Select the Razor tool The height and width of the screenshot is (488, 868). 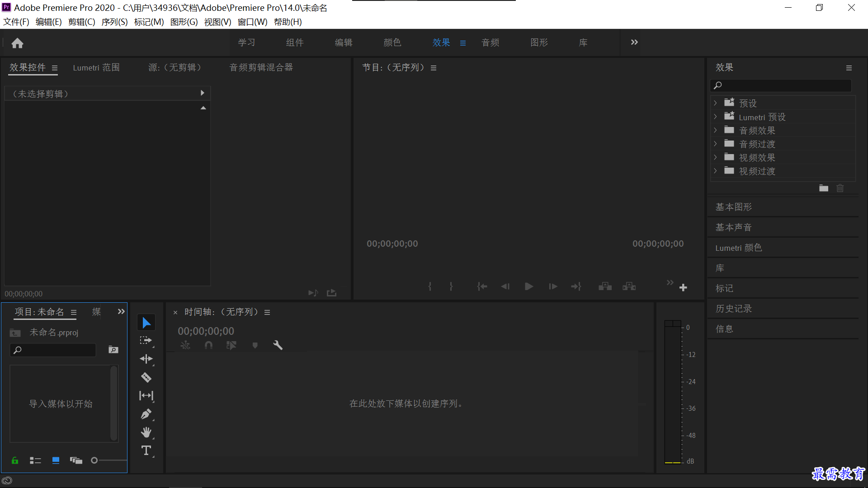pos(146,377)
